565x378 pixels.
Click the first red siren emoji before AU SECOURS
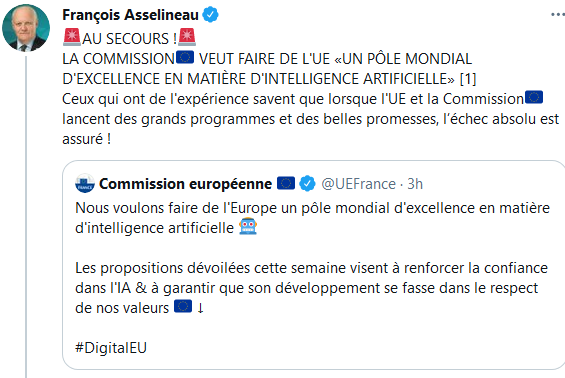click(x=72, y=37)
